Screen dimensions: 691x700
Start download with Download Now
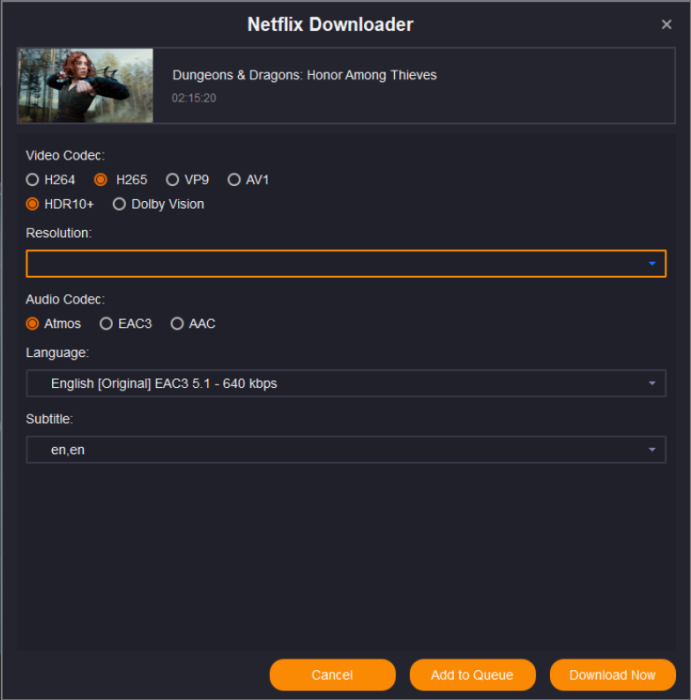coord(612,675)
